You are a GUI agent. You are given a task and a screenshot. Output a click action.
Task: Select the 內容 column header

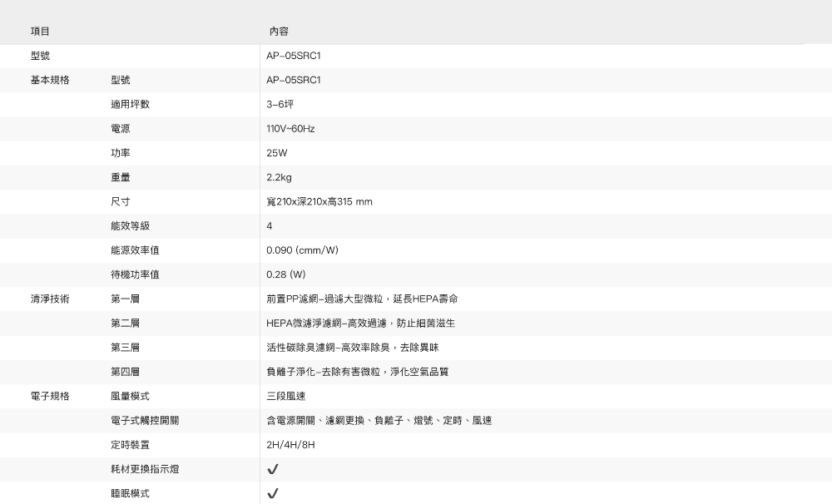point(279,31)
